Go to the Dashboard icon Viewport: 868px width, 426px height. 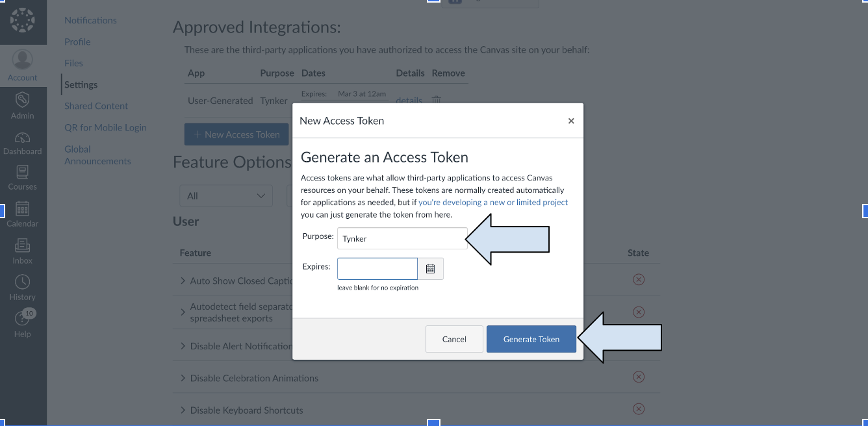point(23,143)
